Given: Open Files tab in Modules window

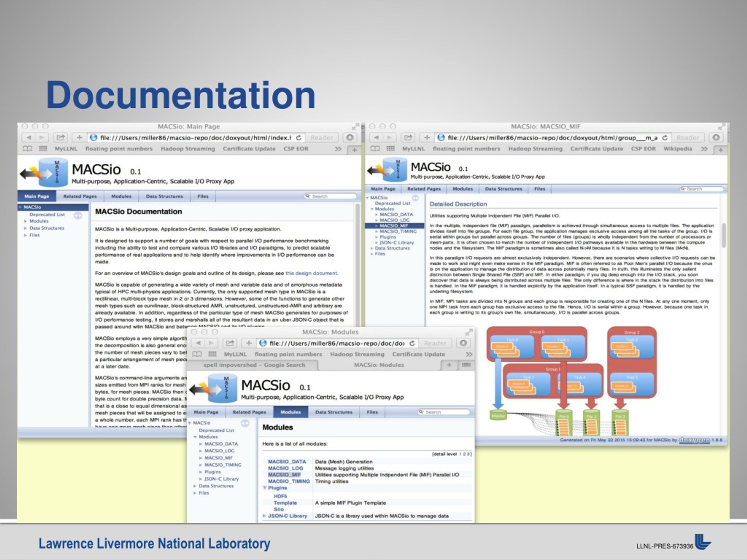Looking at the screenshot, I should click(x=372, y=412).
